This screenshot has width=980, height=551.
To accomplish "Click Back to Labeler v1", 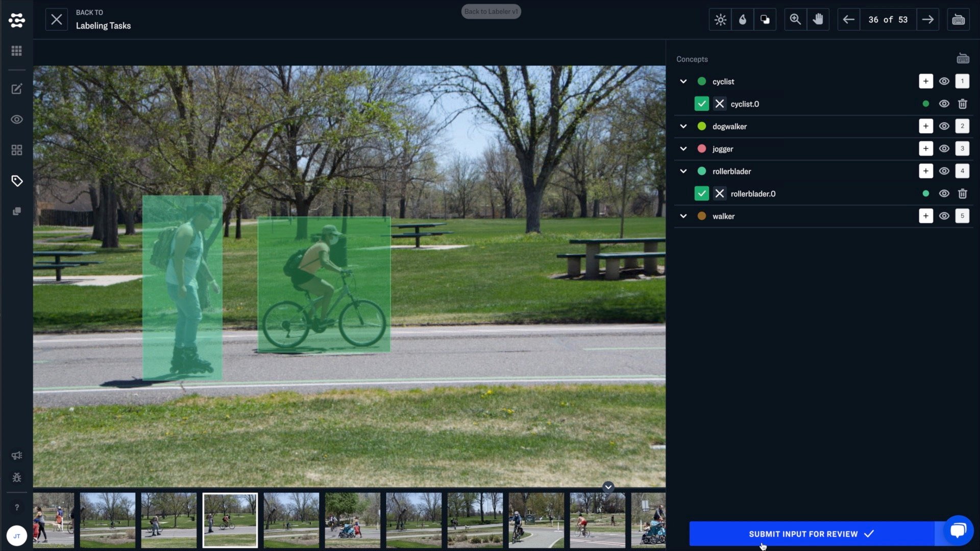I will coord(491,12).
